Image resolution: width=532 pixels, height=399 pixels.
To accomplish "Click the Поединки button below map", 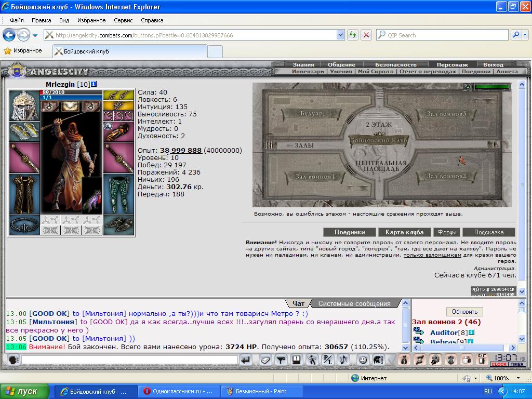I will (350, 232).
